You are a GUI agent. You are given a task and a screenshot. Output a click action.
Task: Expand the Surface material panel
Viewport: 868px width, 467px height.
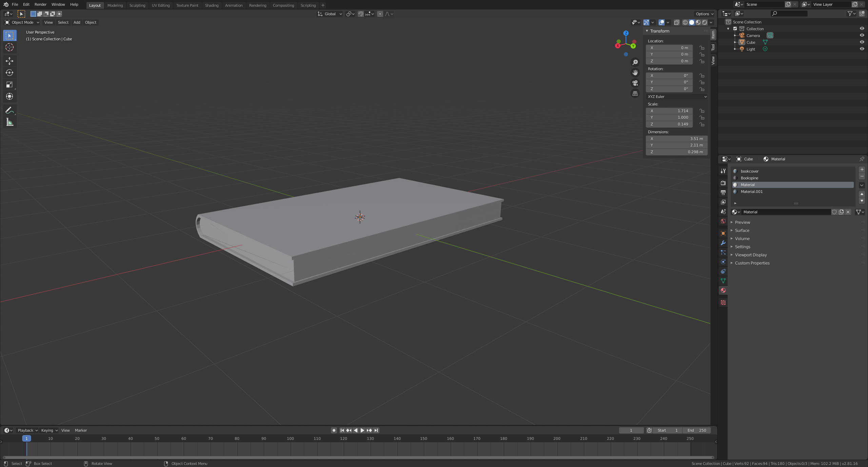[742, 231]
